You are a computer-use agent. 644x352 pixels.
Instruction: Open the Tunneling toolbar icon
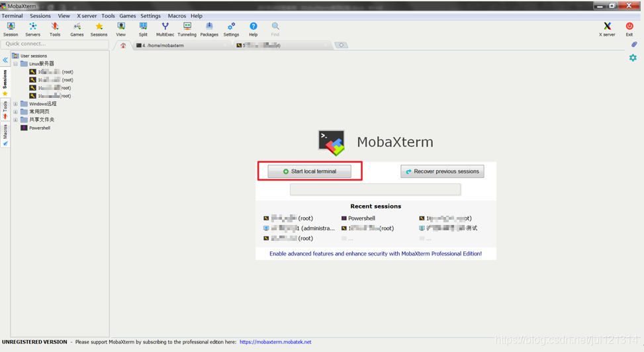pos(187,30)
